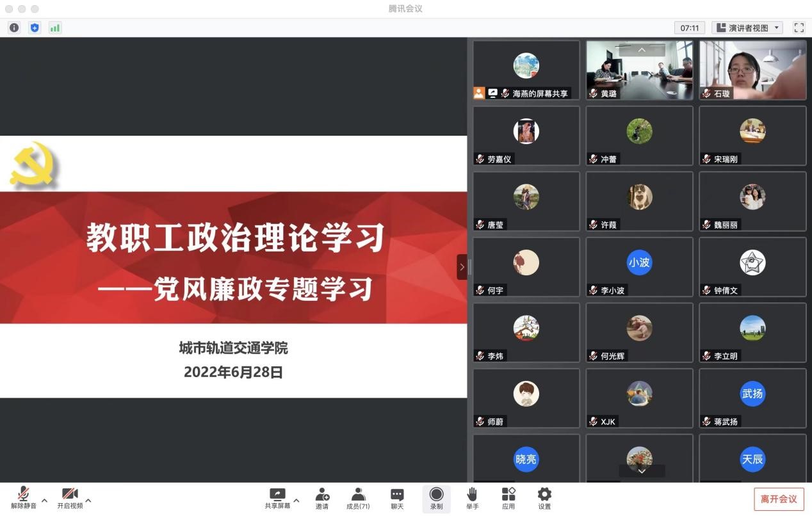Open the meeting info icon
The height and width of the screenshot is (516, 812).
tap(14, 28)
